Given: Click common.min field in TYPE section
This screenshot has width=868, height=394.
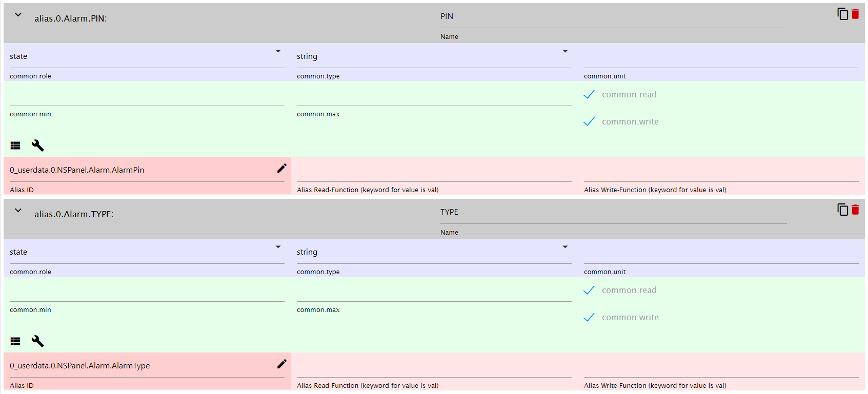Looking at the screenshot, I should click(x=147, y=291).
